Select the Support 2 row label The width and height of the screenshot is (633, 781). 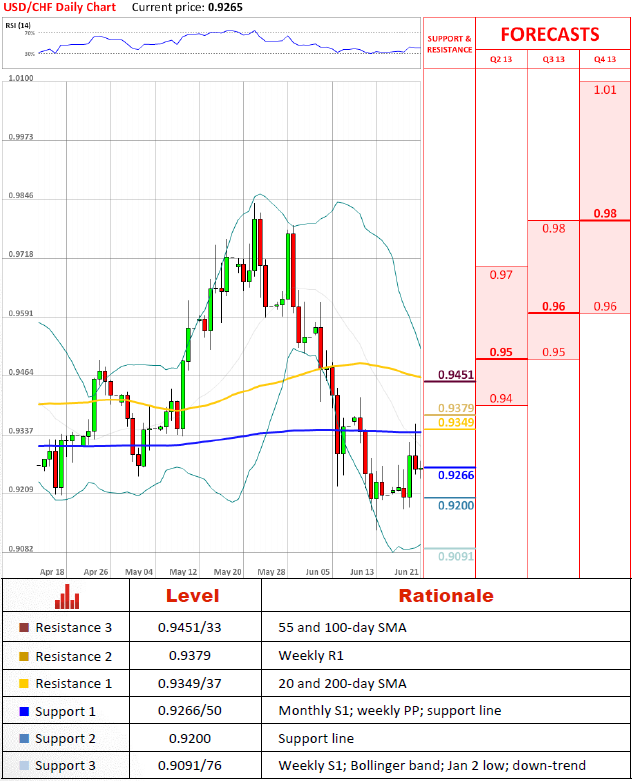[65, 739]
